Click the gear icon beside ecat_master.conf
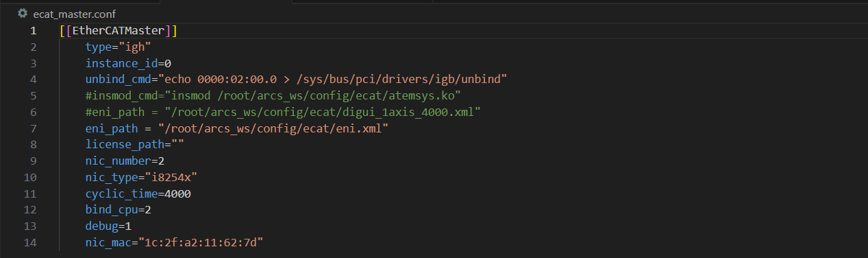Image resolution: width=868 pixels, height=258 pixels. click(x=23, y=13)
